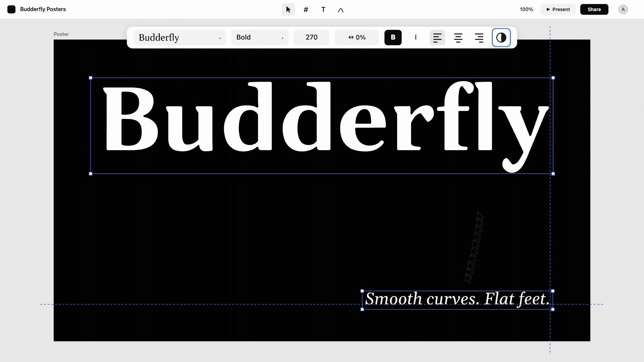Align text center
Image resolution: width=644 pixels, height=362 pixels.
tap(458, 38)
